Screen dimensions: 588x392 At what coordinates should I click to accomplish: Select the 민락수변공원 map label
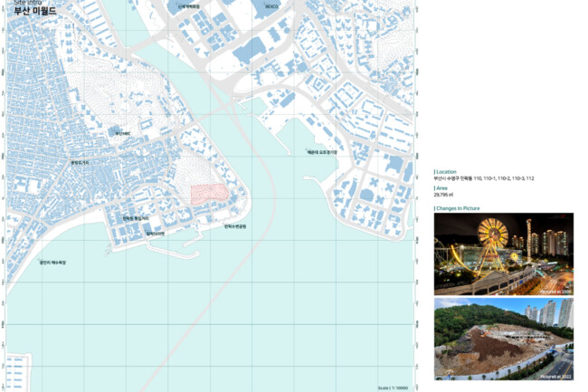(235, 226)
